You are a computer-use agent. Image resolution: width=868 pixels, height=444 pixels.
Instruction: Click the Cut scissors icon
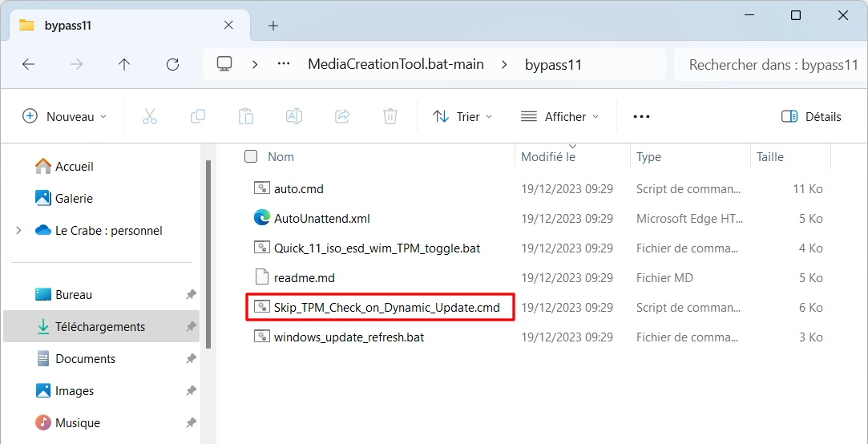(x=149, y=116)
